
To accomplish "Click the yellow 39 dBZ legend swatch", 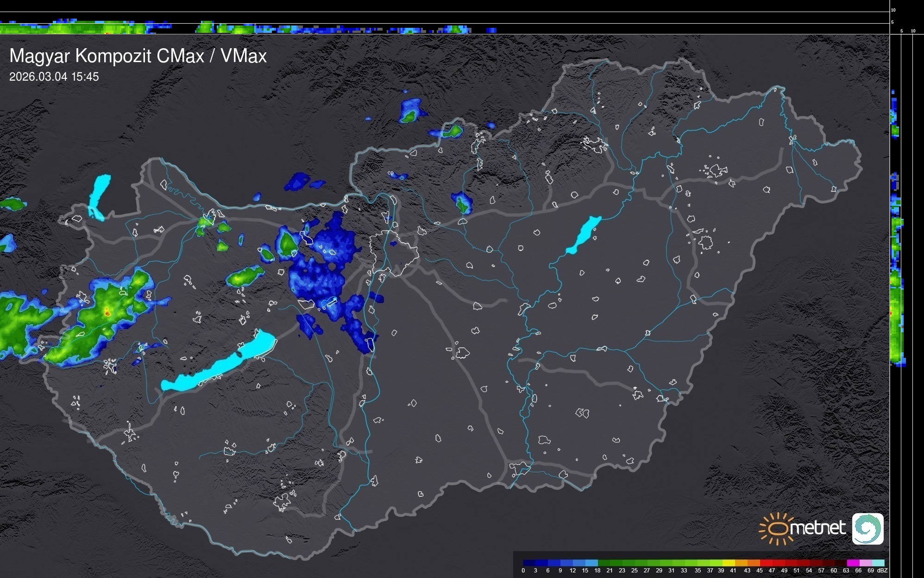I will tap(729, 563).
